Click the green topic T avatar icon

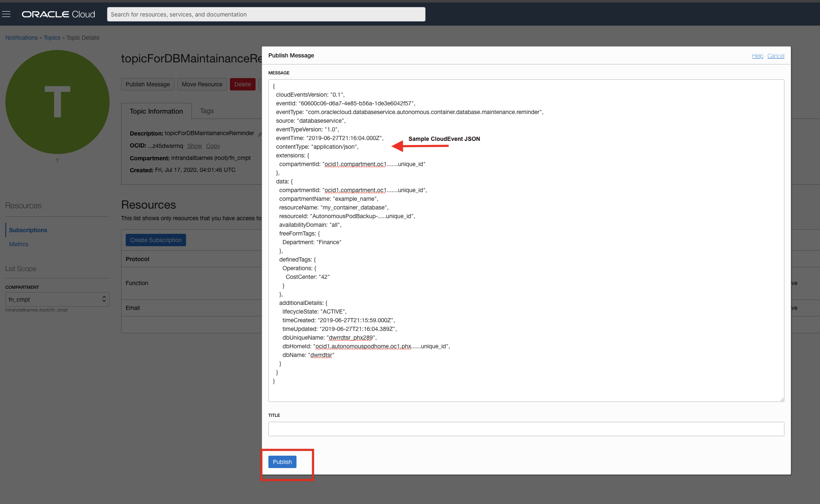click(x=57, y=102)
